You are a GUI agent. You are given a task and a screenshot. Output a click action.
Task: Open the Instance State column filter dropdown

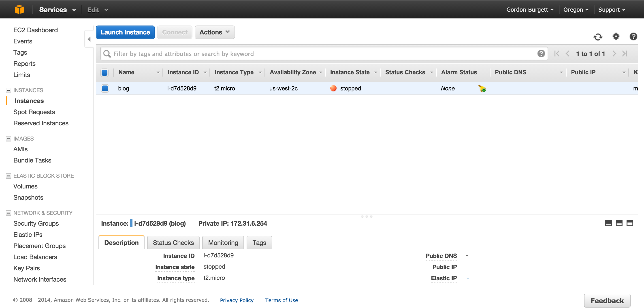(x=376, y=72)
